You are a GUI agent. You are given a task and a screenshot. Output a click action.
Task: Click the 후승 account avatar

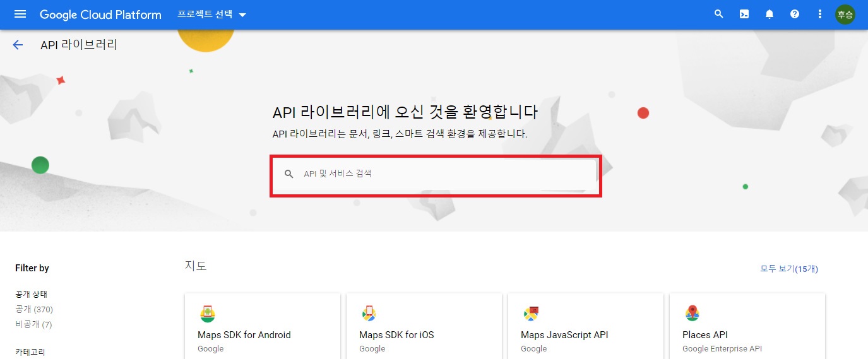click(x=845, y=15)
